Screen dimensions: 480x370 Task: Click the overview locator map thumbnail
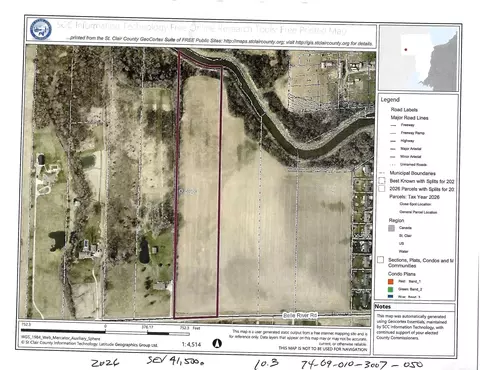[419, 59]
